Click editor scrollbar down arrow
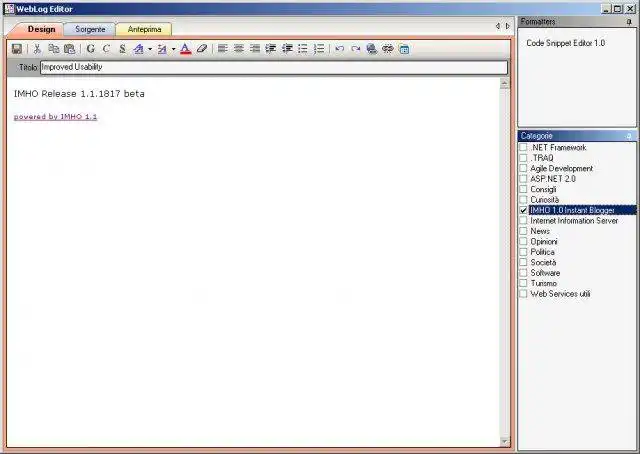The width and height of the screenshot is (640, 454). pos(504,441)
